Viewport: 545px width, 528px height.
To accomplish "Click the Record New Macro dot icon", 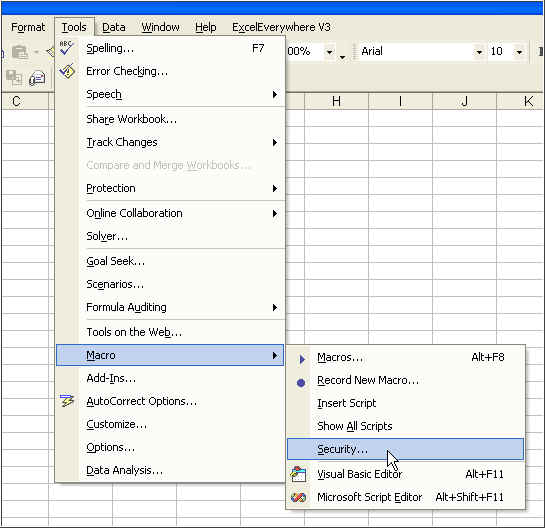I will coord(301,382).
